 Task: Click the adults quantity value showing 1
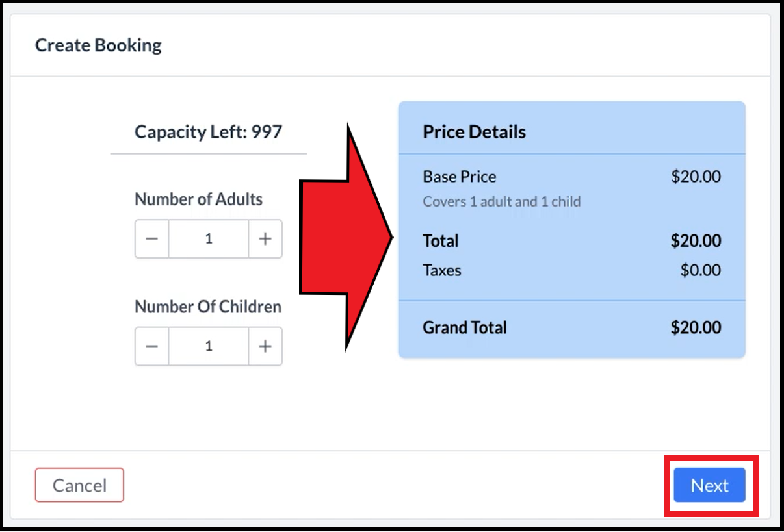(208, 238)
